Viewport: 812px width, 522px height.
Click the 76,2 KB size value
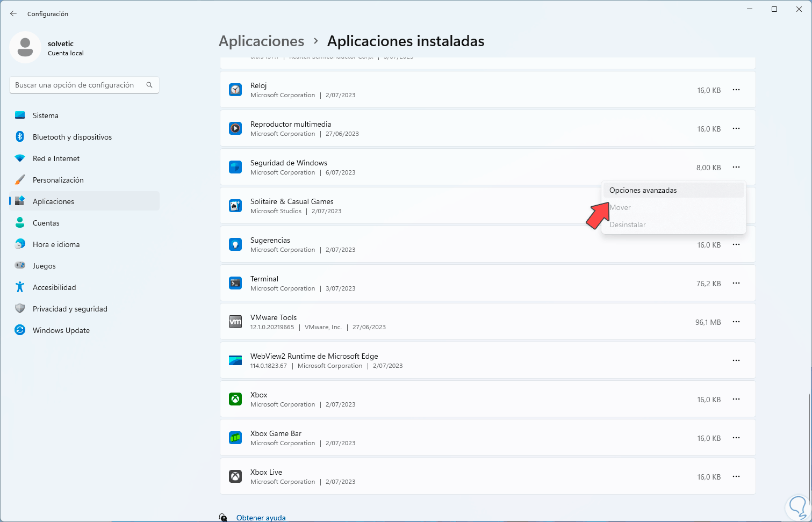[709, 284]
